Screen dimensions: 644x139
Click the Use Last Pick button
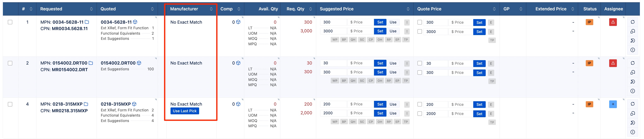coord(185,111)
